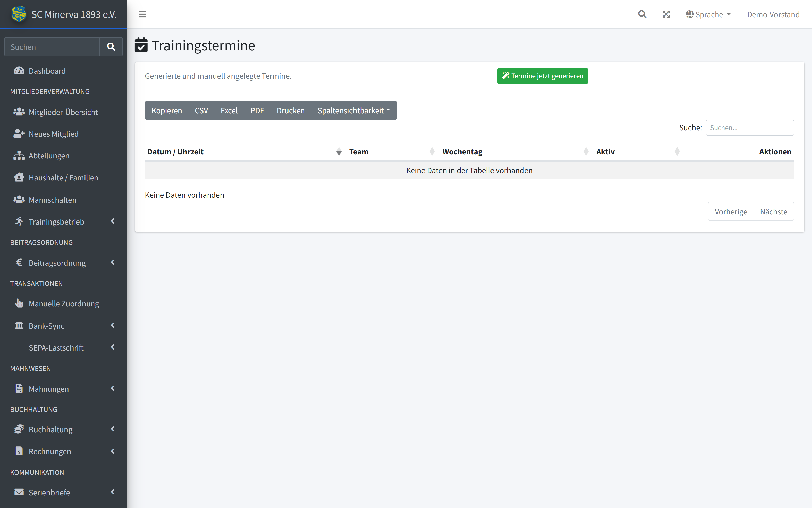Screen dimensions: 812x508
Task: Click the Buchhaltung coins icon
Action: coord(19,429)
